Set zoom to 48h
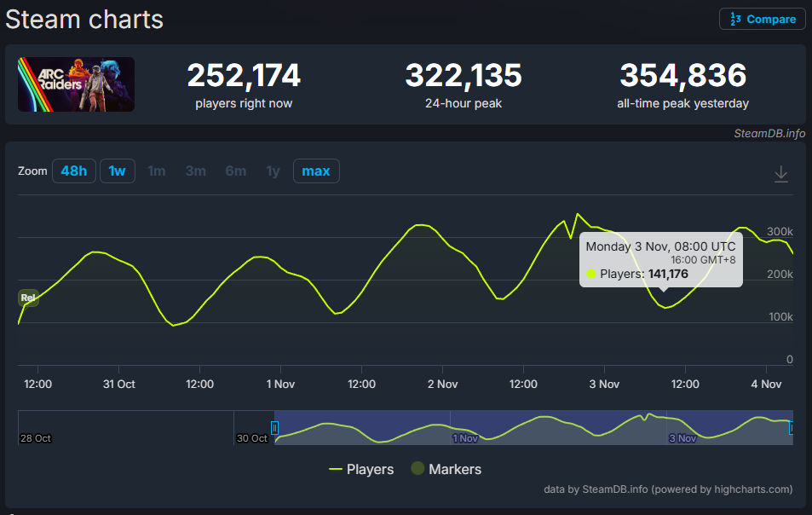This screenshot has height=515, width=812. tap(74, 171)
